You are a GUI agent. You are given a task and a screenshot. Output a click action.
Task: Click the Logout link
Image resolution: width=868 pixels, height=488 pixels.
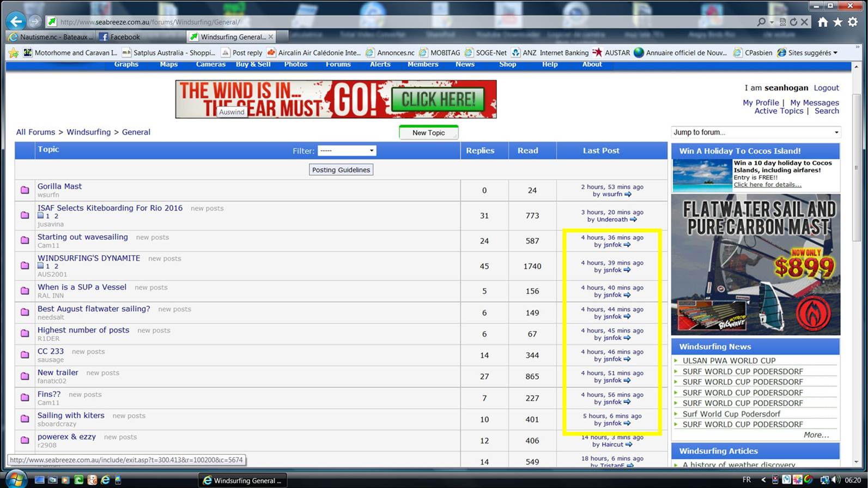pyautogui.click(x=826, y=88)
